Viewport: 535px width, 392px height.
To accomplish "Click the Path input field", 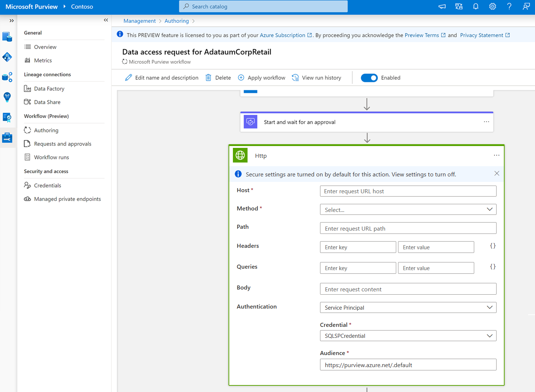I will (408, 228).
